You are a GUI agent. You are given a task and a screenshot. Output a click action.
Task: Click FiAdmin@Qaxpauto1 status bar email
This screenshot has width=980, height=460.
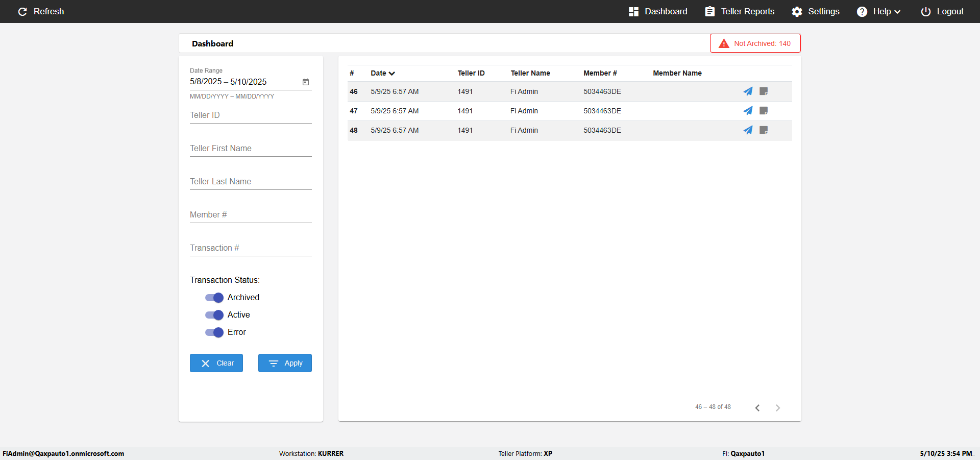pyautogui.click(x=63, y=453)
